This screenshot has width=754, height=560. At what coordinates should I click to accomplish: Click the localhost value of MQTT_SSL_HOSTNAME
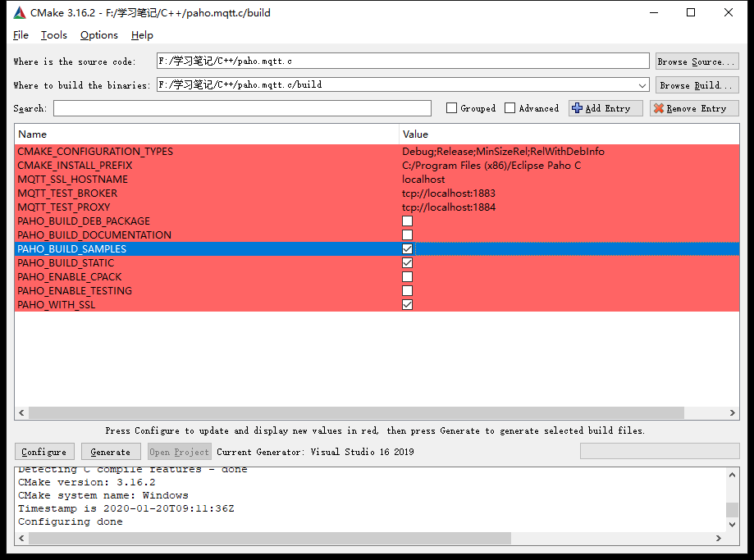423,180
